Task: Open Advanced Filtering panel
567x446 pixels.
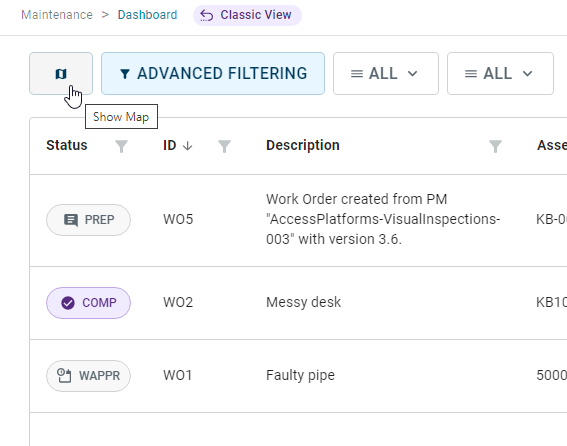Action: pos(213,73)
